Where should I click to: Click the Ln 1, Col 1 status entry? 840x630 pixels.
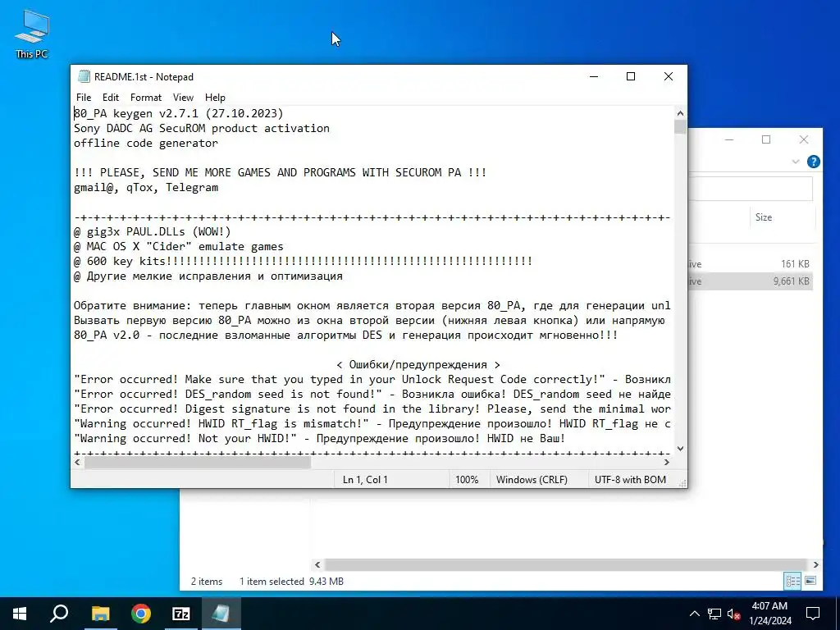point(365,479)
